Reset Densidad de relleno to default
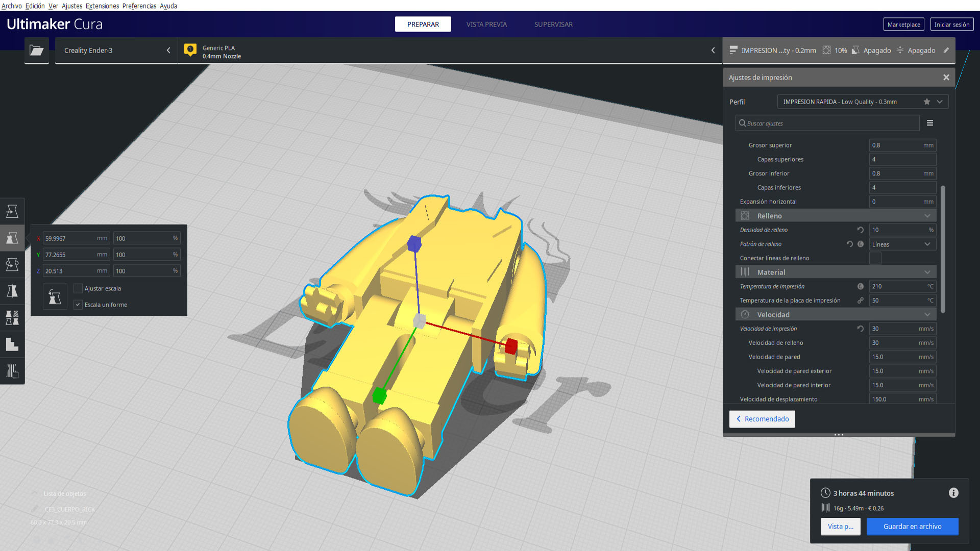The height and width of the screenshot is (551, 980). pyautogui.click(x=860, y=230)
